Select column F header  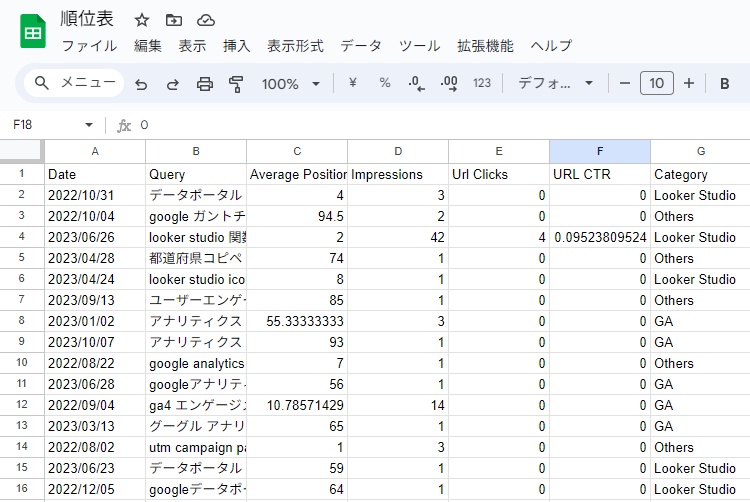point(600,152)
